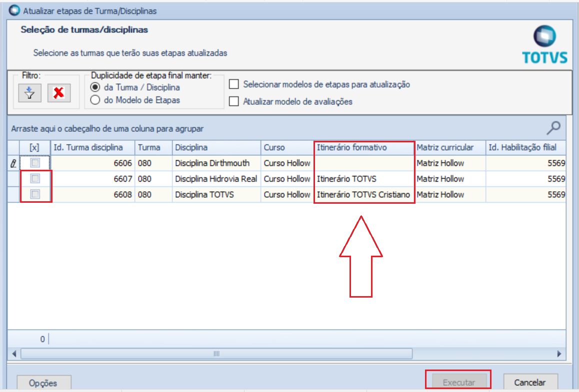Sort by 'Itinerário formativo' column header
Screen dimensions: 579x392
(363, 147)
